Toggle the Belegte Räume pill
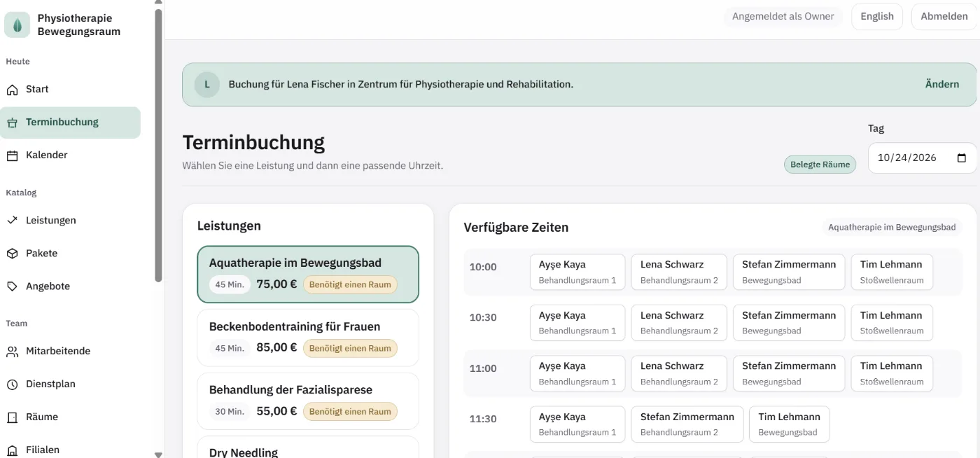Viewport: 980px width, 458px height. 820,165
